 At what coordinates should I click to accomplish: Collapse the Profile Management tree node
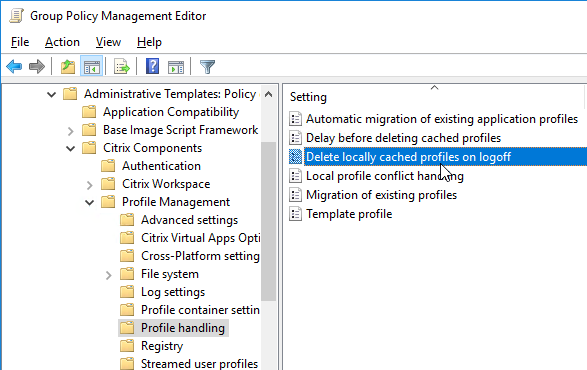click(x=89, y=203)
